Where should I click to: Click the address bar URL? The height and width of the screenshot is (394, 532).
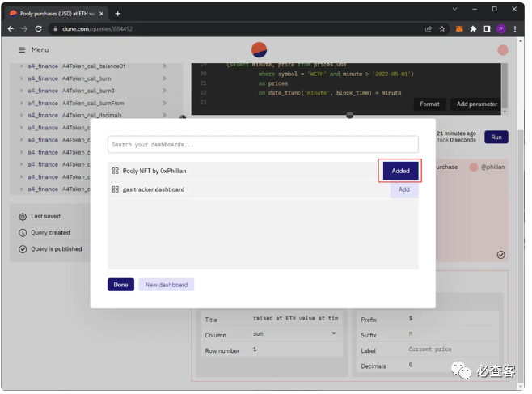[97, 29]
